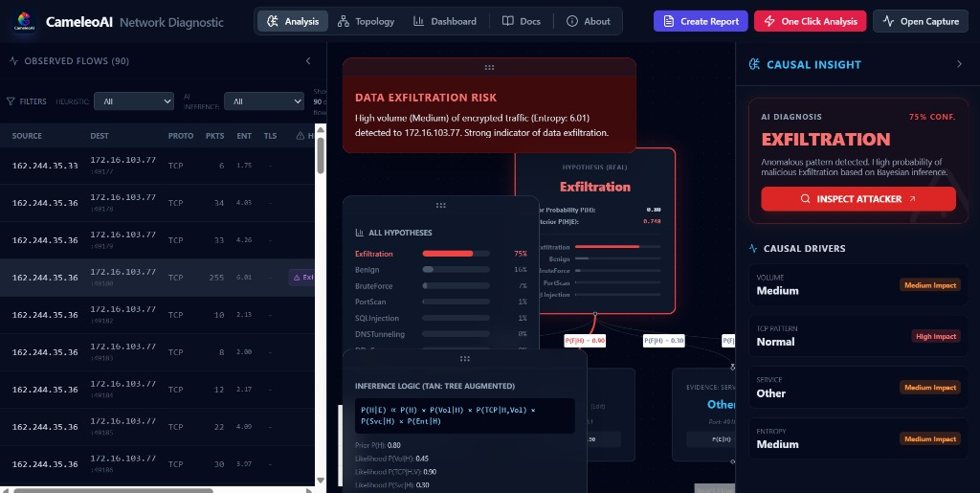This screenshot has width=980, height=493.
Task: Click the vertical scrollbar of the flows table
Action: click(x=321, y=155)
